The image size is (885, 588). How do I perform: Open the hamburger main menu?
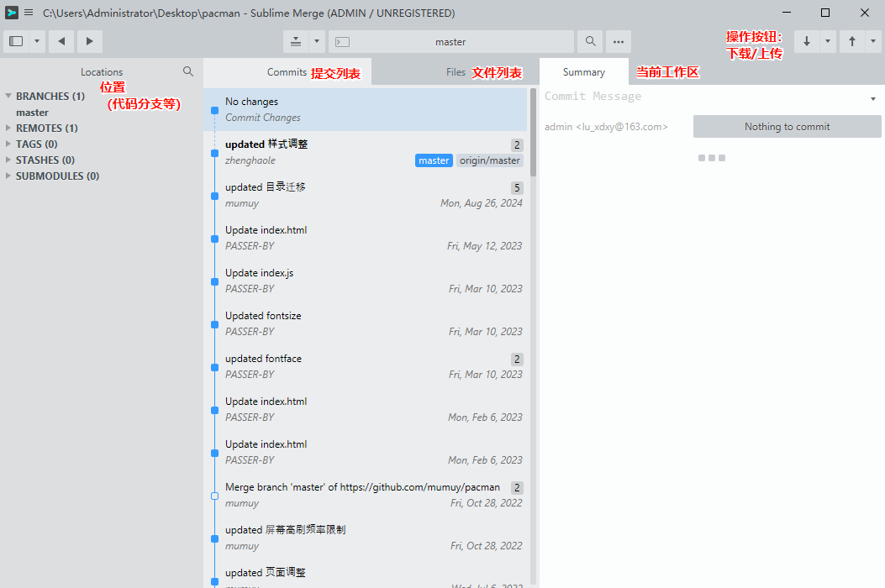(29, 13)
